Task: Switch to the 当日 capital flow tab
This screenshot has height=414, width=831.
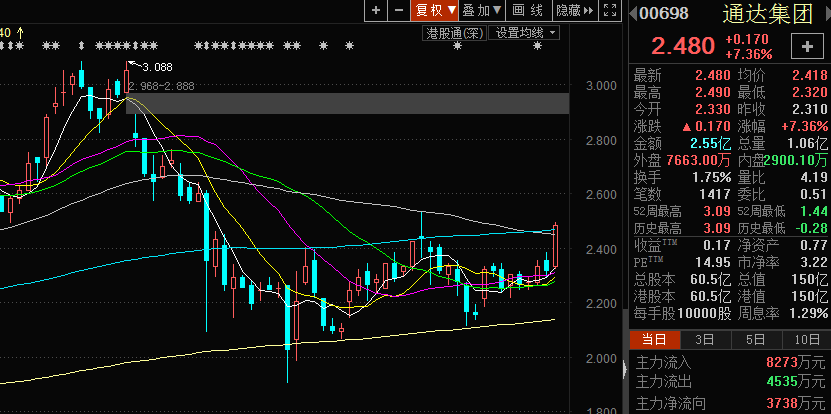Action: [x=653, y=341]
